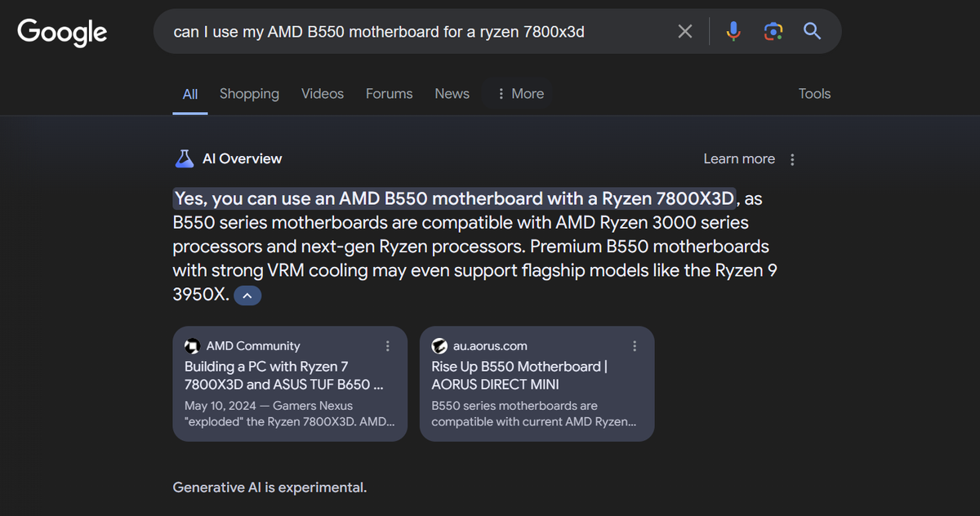980x516 pixels.
Task: Open the AORUS card's three-dot options
Action: [x=635, y=346]
